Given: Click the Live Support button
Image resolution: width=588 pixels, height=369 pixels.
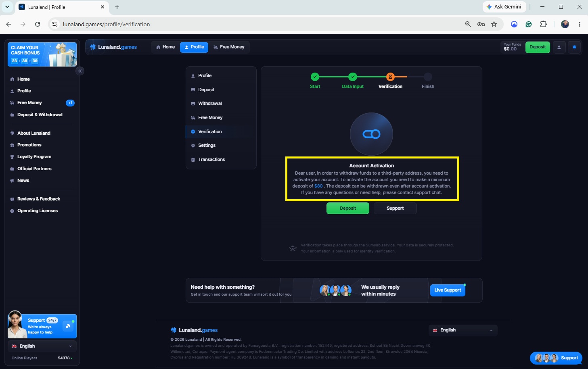Looking at the screenshot, I should (x=448, y=290).
